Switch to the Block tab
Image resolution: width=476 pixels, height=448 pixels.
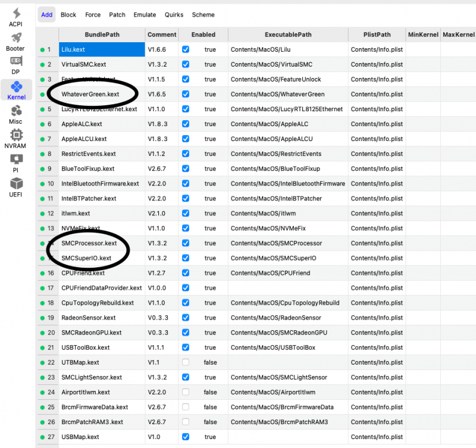coord(68,14)
